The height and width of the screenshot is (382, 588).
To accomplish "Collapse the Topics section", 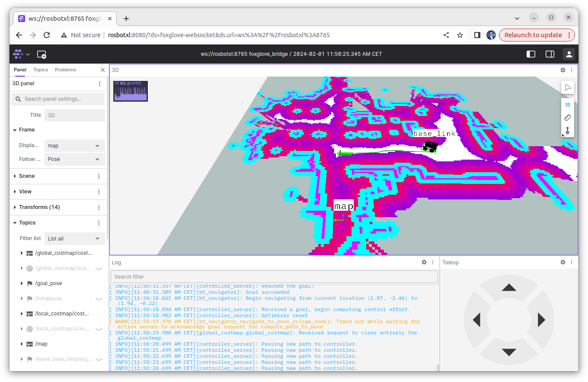I will [x=15, y=223].
